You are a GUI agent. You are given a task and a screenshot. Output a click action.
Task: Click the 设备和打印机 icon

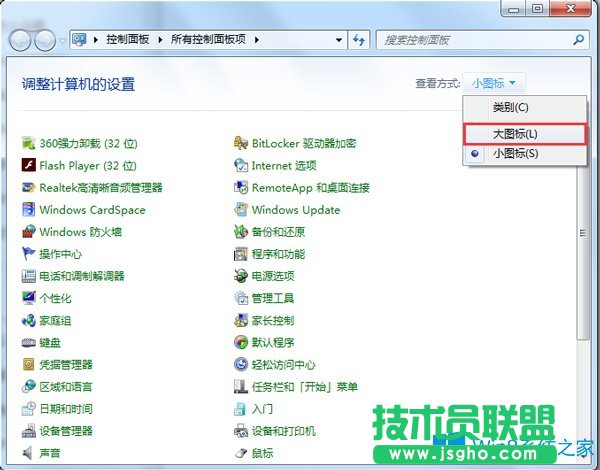click(x=241, y=431)
